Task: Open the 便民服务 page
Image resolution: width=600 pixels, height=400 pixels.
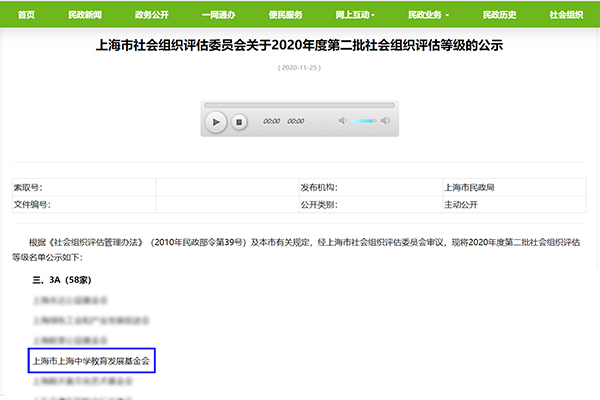Action: tap(285, 15)
